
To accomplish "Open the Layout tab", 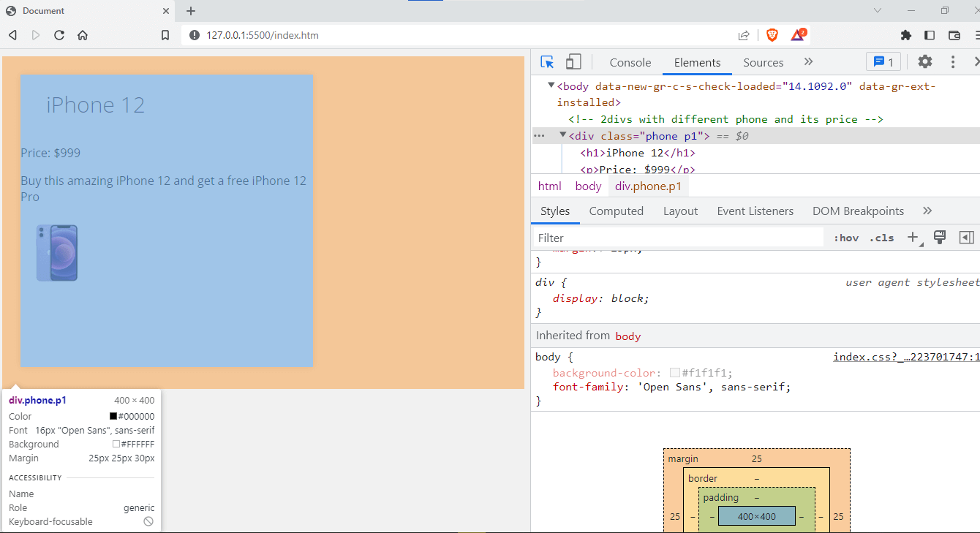I will pyautogui.click(x=680, y=211).
